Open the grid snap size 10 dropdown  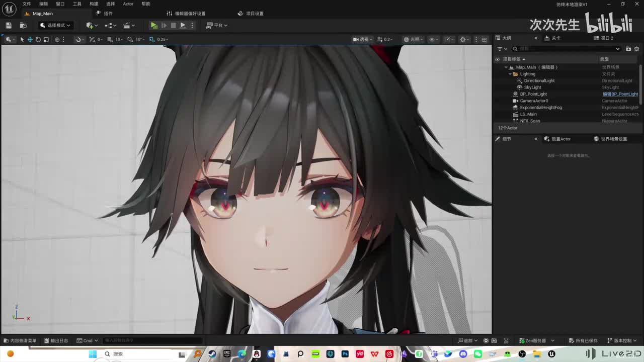[x=119, y=39]
